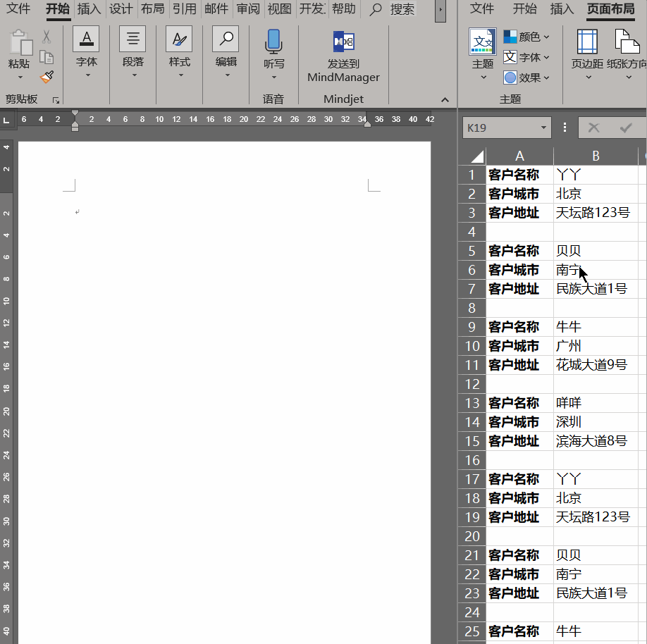
Task: Click Send to MindManager icon
Action: coord(343,42)
